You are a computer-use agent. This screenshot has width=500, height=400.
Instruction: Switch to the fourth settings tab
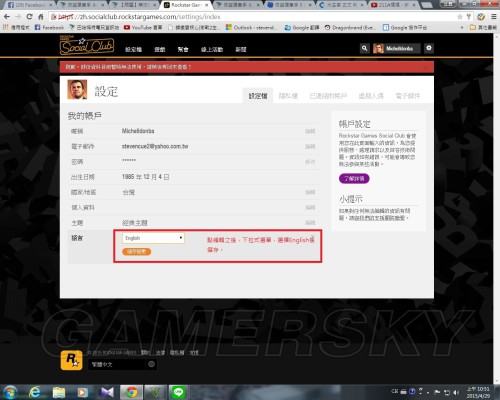(371, 96)
